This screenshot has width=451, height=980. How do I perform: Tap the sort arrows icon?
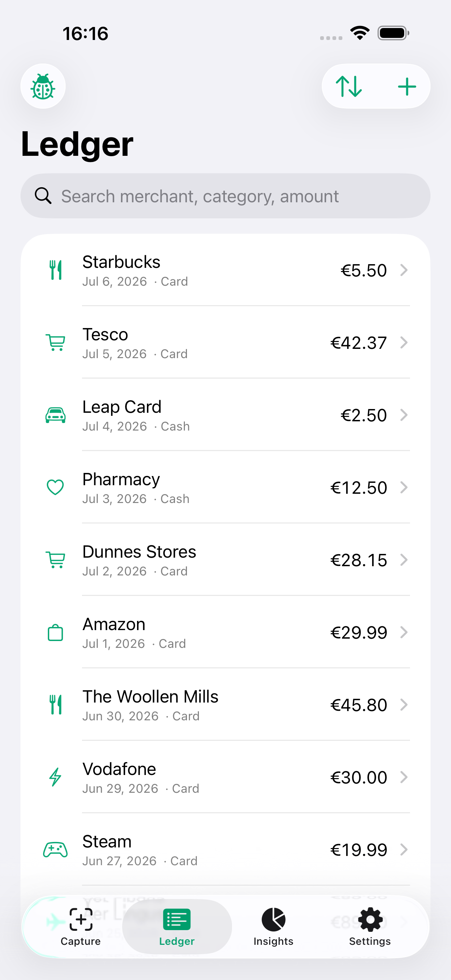coord(349,86)
